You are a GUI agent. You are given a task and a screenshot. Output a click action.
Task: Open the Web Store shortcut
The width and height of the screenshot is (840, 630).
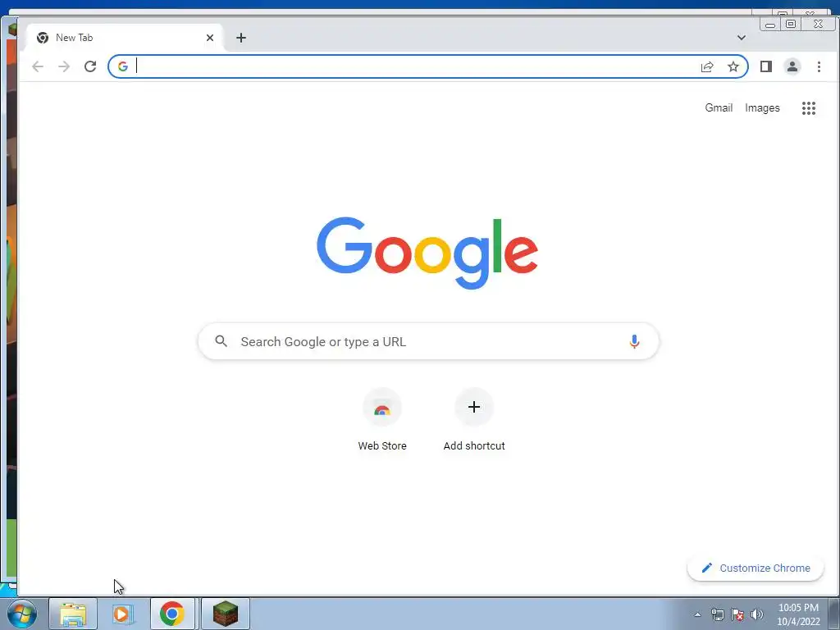(382, 420)
